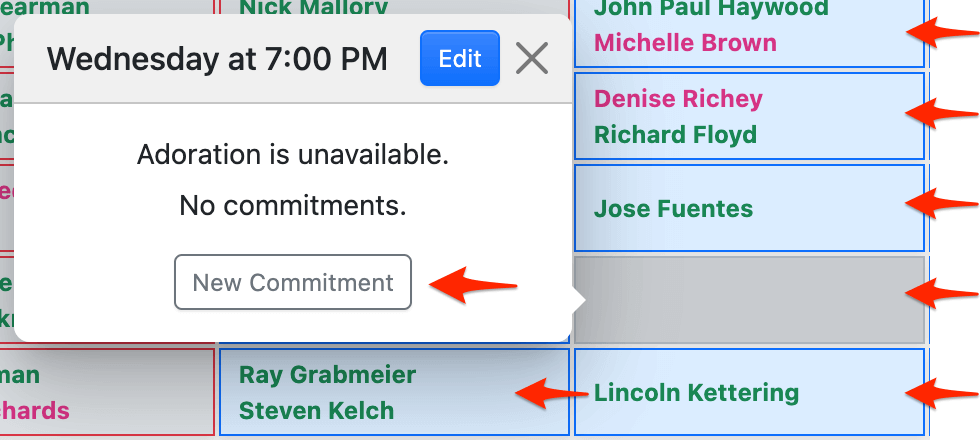This screenshot has height=440, width=980.
Task: Click the popover's pointer tip on its right edge
Action: click(x=577, y=299)
